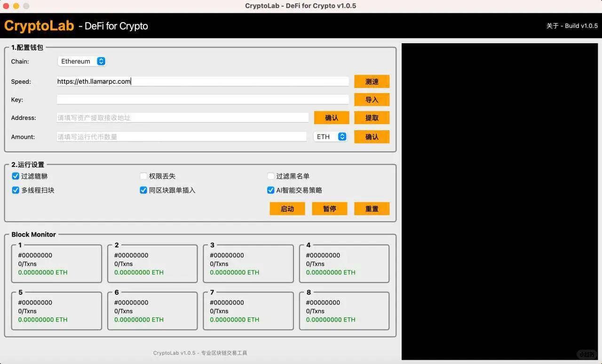Disable AI智能交易策略 checkbox

(270, 190)
